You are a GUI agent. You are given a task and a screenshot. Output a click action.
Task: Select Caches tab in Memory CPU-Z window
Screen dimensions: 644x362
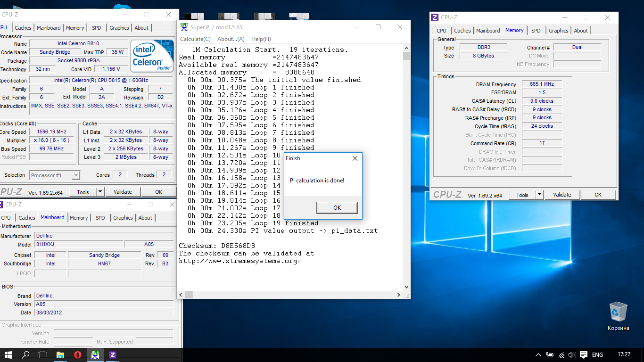point(462,31)
